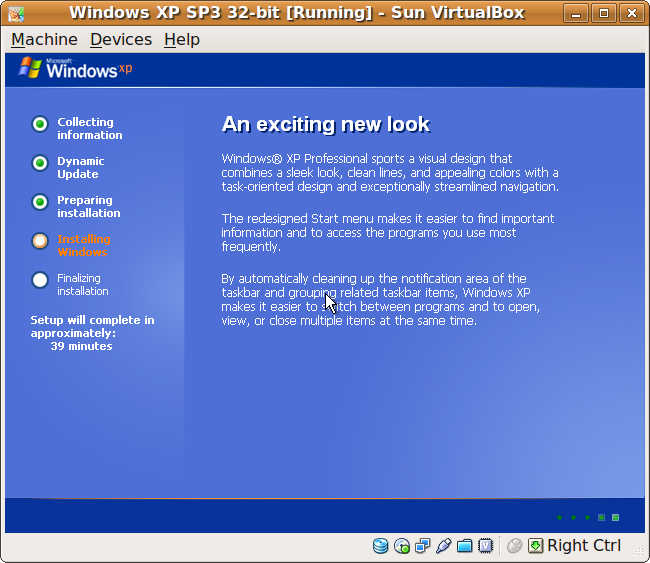The image size is (650, 563).
Task: Click the CD/DVD drive status icon
Action: click(x=402, y=546)
